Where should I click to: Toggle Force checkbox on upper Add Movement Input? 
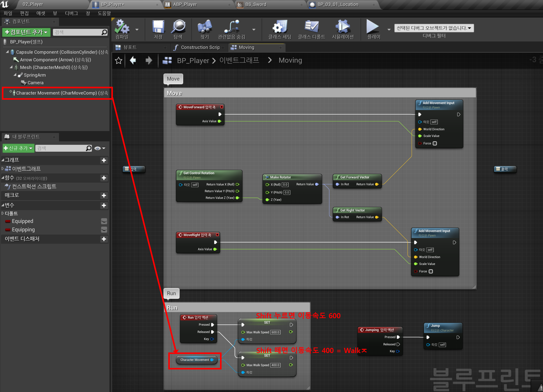click(x=435, y=143)
